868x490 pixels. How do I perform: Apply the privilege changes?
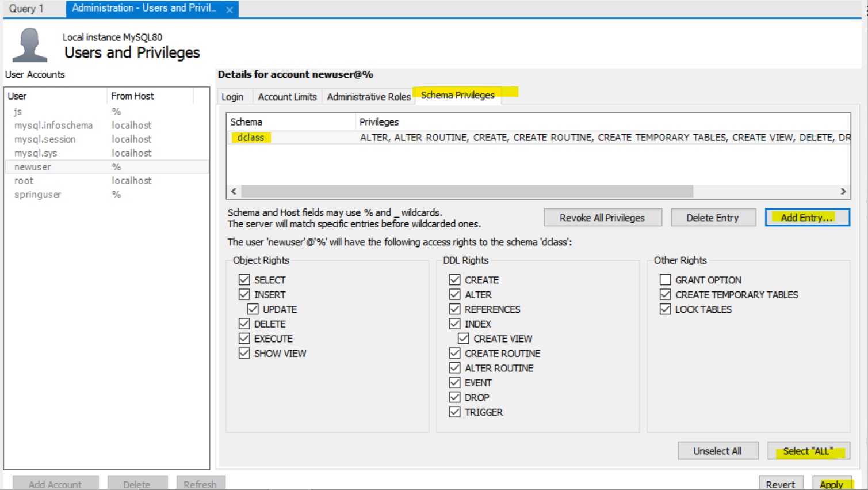832,484
